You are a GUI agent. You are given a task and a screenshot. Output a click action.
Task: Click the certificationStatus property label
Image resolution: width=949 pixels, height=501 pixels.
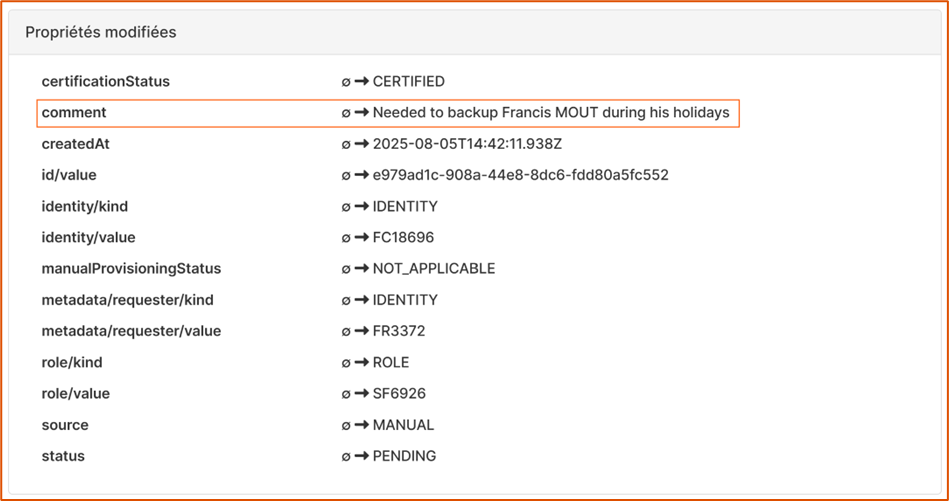(105, 81)
